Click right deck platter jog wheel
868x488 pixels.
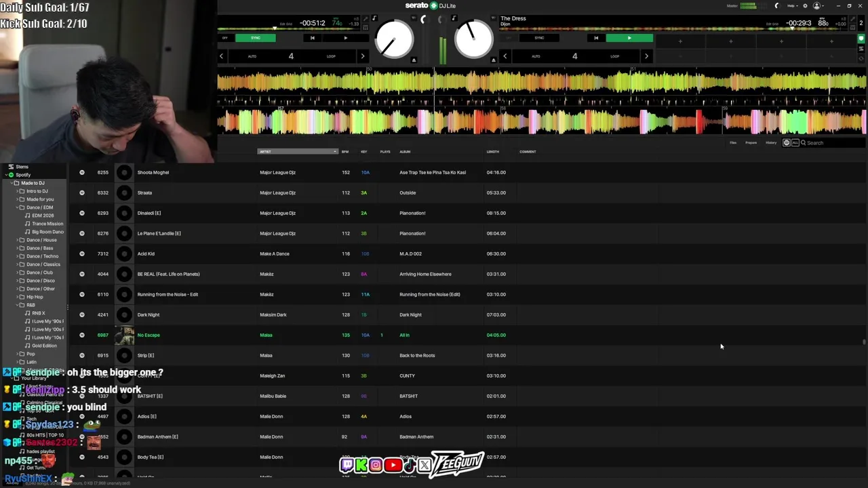(x=473, y=39)
